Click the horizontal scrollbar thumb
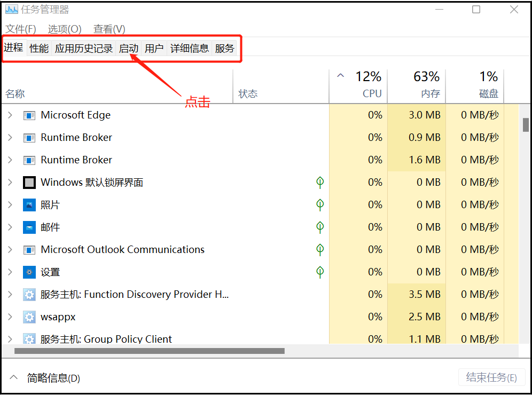Image resolution: width=532 pixels, height=395 pixels. click(x=149, y=351)
